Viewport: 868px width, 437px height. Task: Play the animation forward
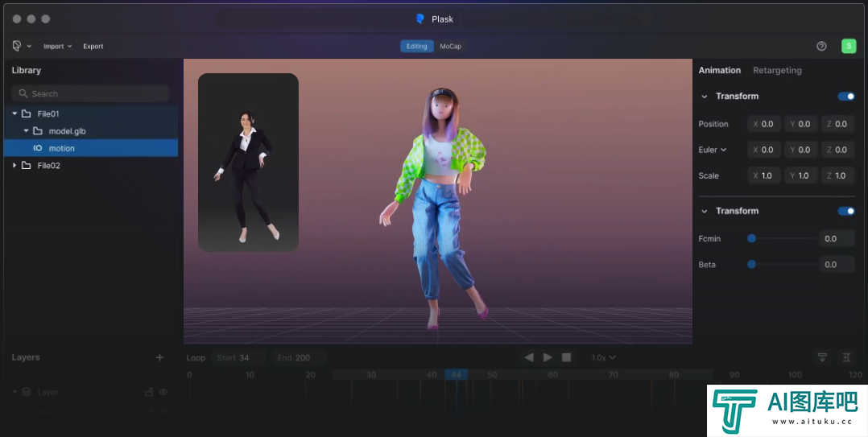[548, 357]
